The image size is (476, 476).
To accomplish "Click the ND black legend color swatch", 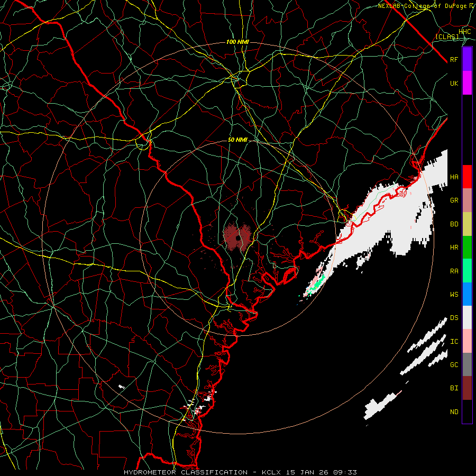I will point(467,411).
